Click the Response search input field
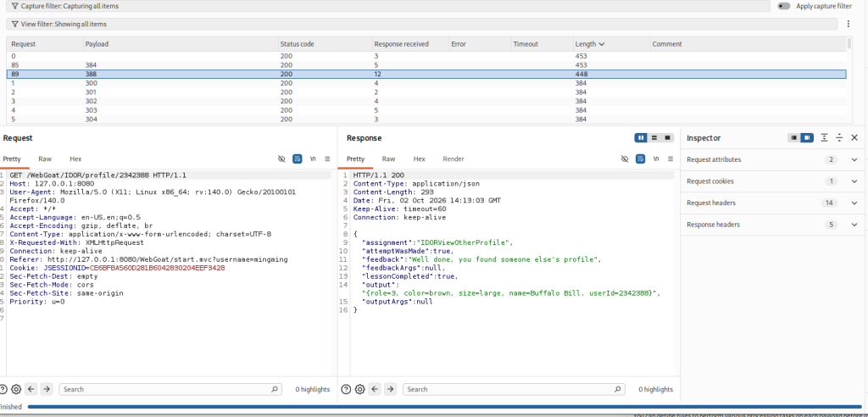This screenshot has height=417, width=868. pos(514,389)
